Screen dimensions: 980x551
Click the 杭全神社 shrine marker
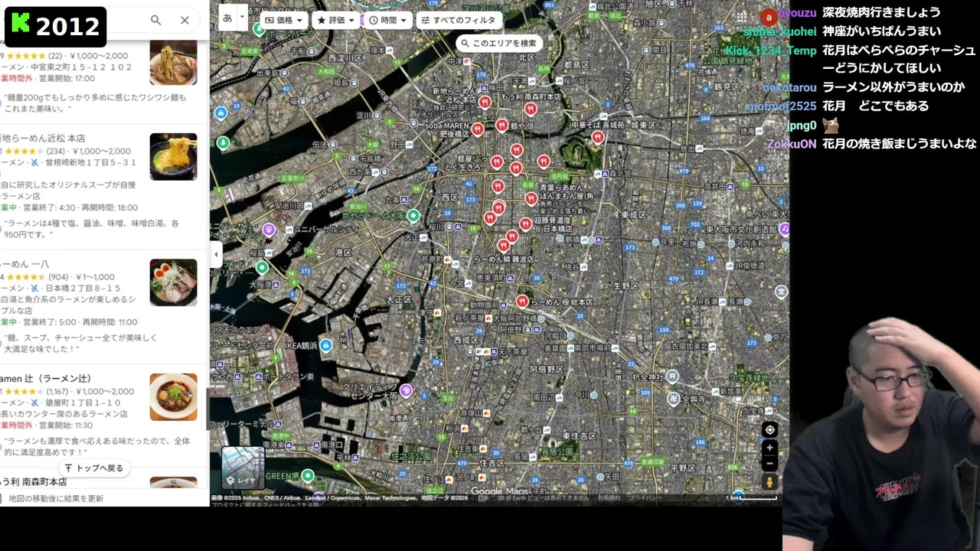tap(672, 376)
